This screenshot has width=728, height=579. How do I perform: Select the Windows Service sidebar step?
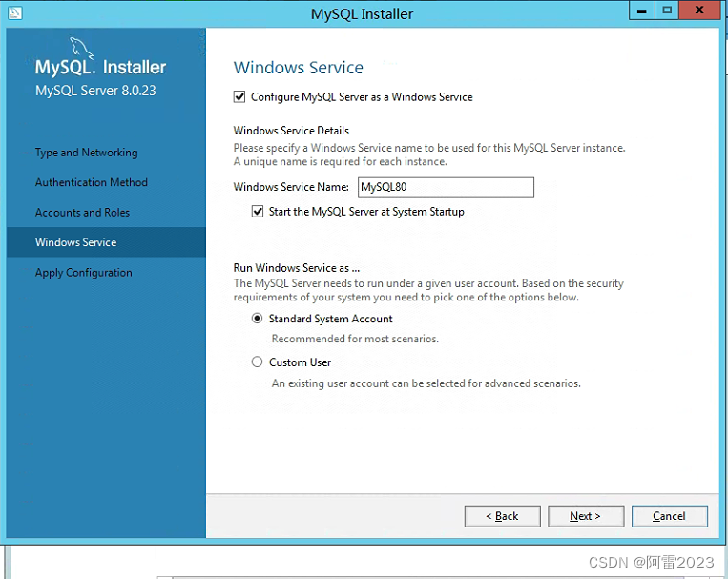pyautogui.click(x=106, y=242)
